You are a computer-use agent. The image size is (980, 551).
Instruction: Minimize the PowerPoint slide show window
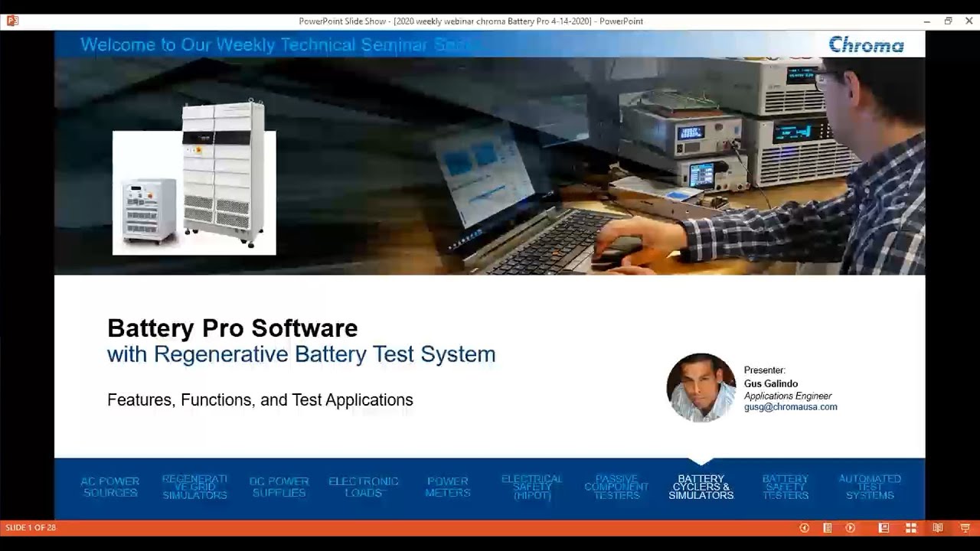[926, 21]
